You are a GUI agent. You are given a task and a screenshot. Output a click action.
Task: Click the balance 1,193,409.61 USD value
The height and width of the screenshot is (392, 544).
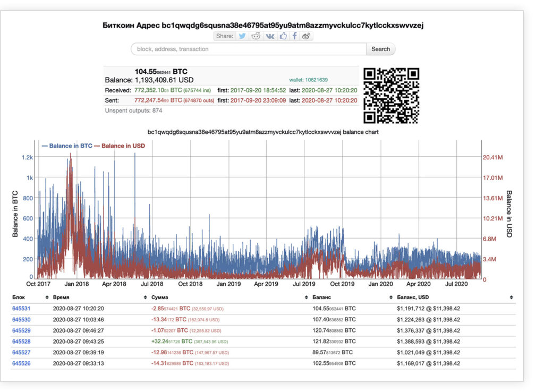[x=164, y=80]
